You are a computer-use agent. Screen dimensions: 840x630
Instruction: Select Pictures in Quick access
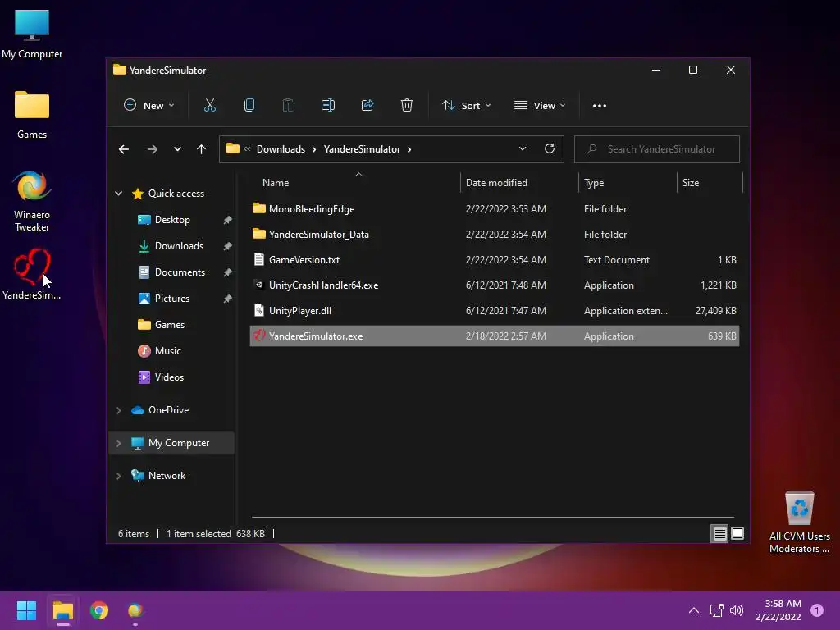[172, 299]
